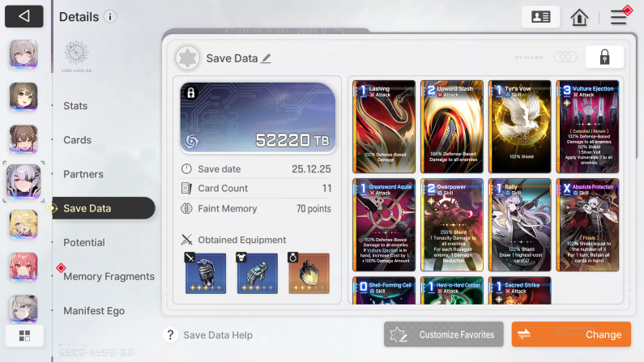This screenshot has height=362, width=644.
Task: Toggle the star favorite badge next to Save Data
Action: (188, 57)
